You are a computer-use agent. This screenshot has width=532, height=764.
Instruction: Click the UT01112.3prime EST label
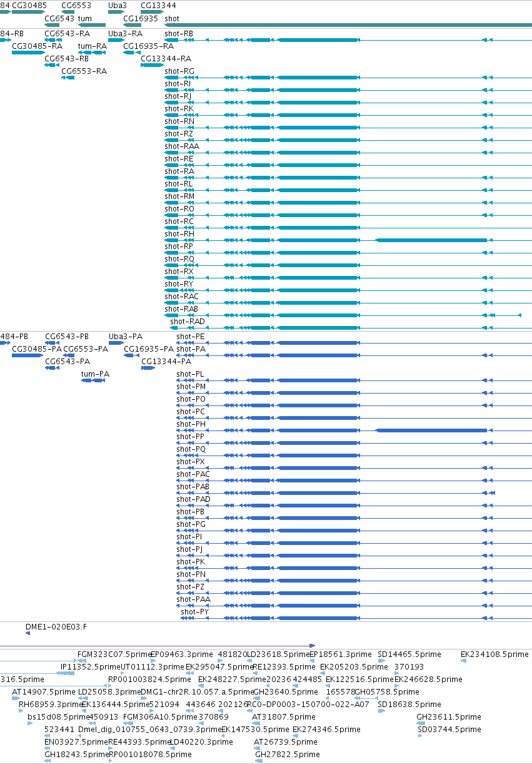coord(151,667)
